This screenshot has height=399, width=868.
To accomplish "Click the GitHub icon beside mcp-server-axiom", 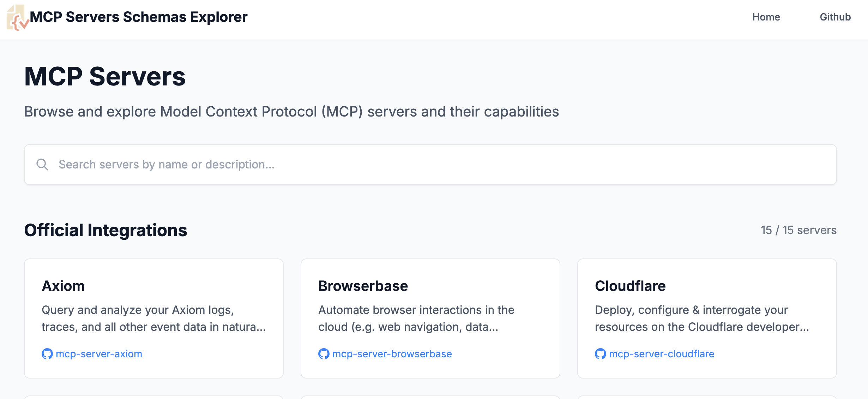I will click(47, 354).
